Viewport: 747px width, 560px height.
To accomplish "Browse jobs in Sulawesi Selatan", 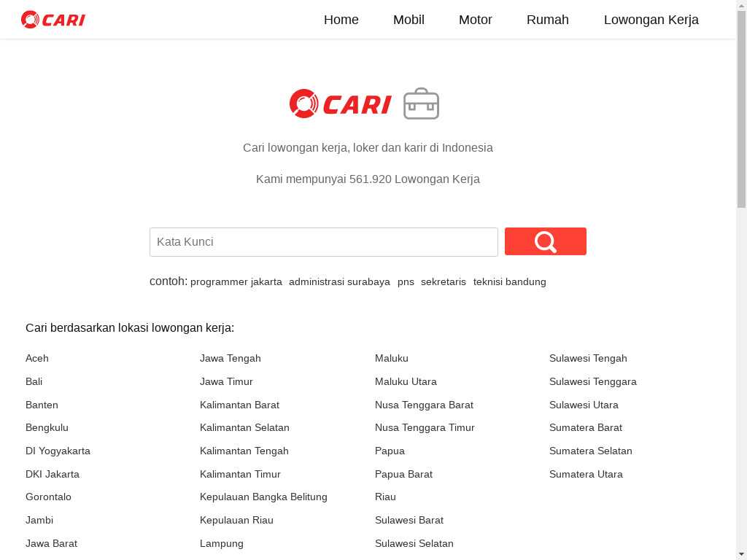I will [414, 544].
